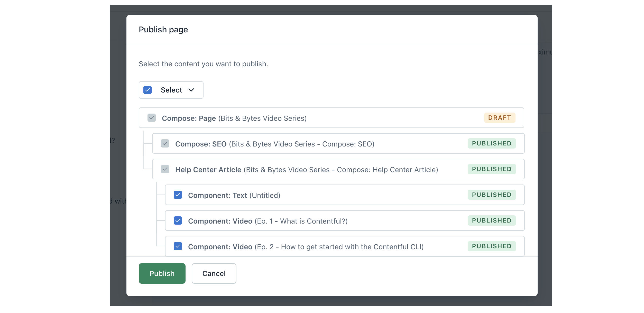Toggle the select-all checkbox

(148, 90)
